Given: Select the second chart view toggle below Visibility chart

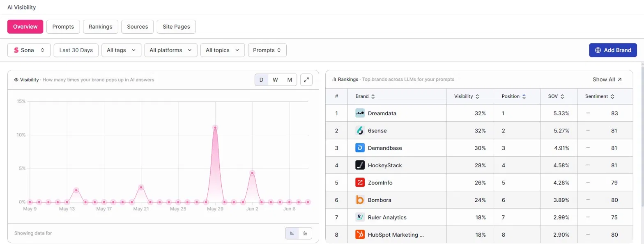Looking at the screenshot, I should point(305,233).
